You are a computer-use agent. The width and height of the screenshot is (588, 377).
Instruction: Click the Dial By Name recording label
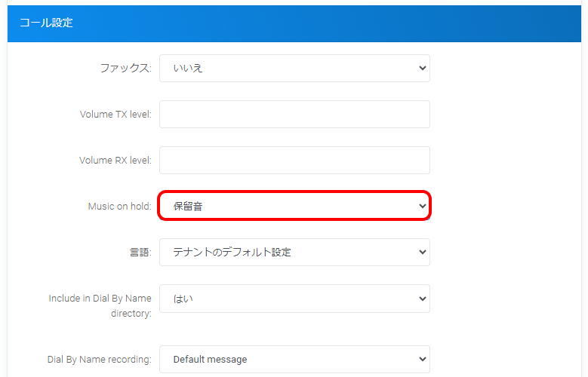click(x=99, y=360)
